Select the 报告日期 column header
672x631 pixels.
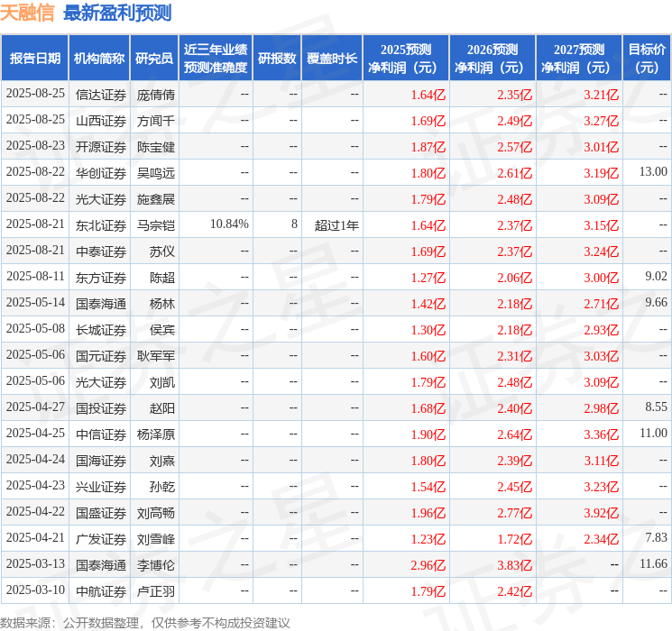point(35,59)
